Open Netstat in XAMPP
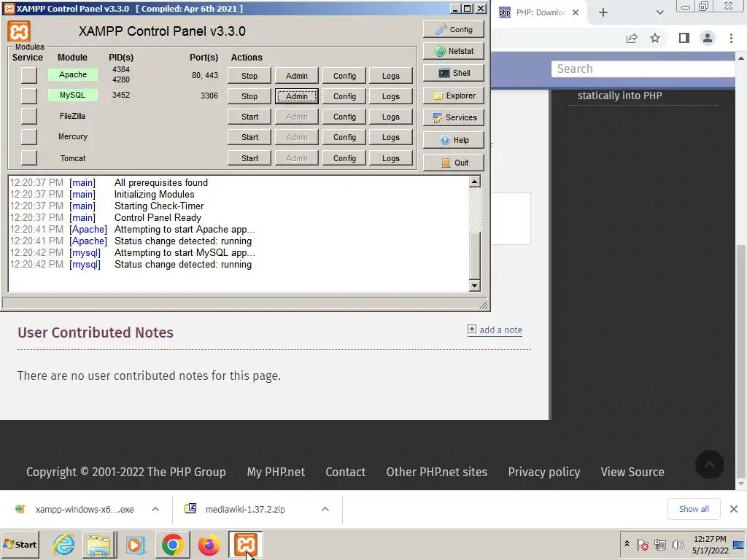Screen dimensions: 747x560 point(454,51)
